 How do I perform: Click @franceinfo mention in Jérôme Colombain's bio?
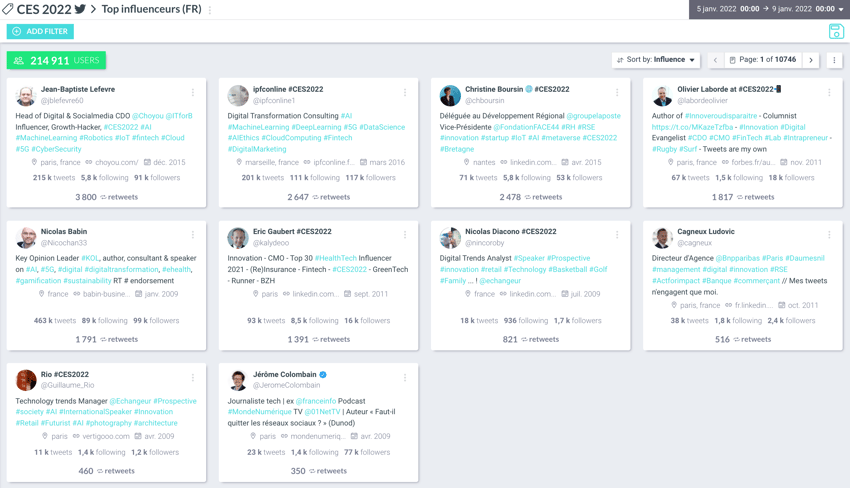click(316, 401)
